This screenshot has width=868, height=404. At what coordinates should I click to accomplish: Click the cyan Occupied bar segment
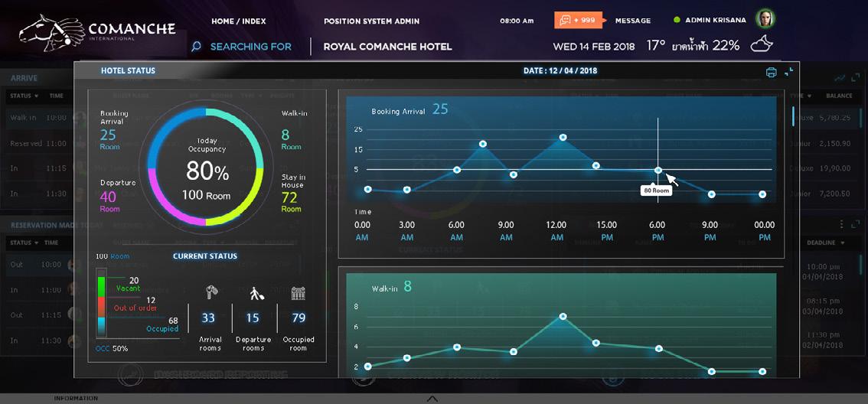coord(101,325)
